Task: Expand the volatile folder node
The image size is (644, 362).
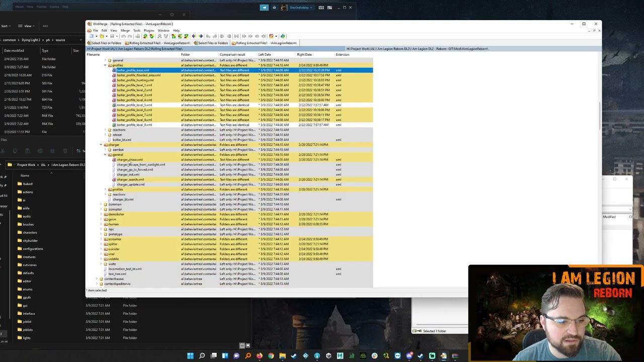Action: coord(101,259)
